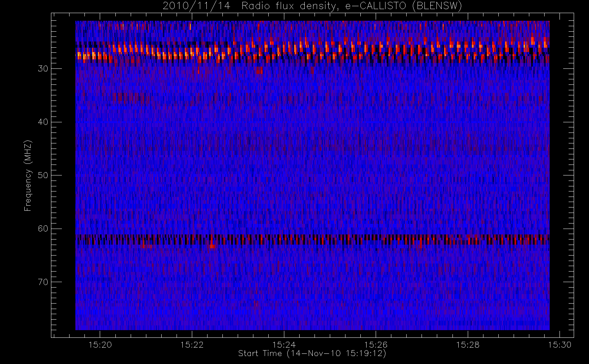Viewport: 589px width, 364px height.
Task: Click the 15:28 time tick label
Action: click(x=468, y=345)
